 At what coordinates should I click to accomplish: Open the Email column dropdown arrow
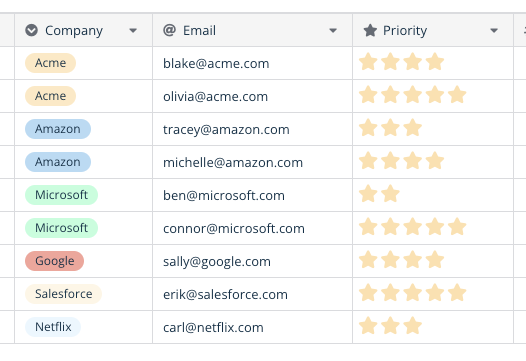pyautogui.click(x=333, y=31)
